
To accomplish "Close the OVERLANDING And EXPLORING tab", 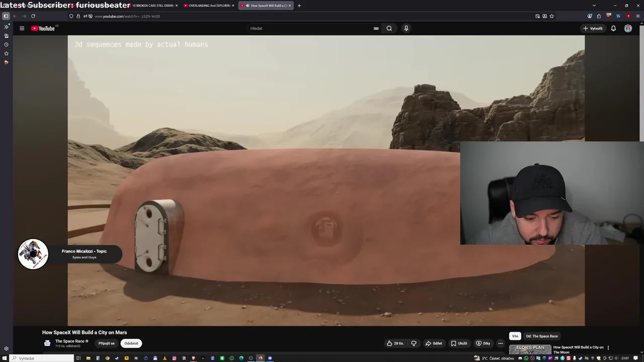I will click(x=233, y=6).
